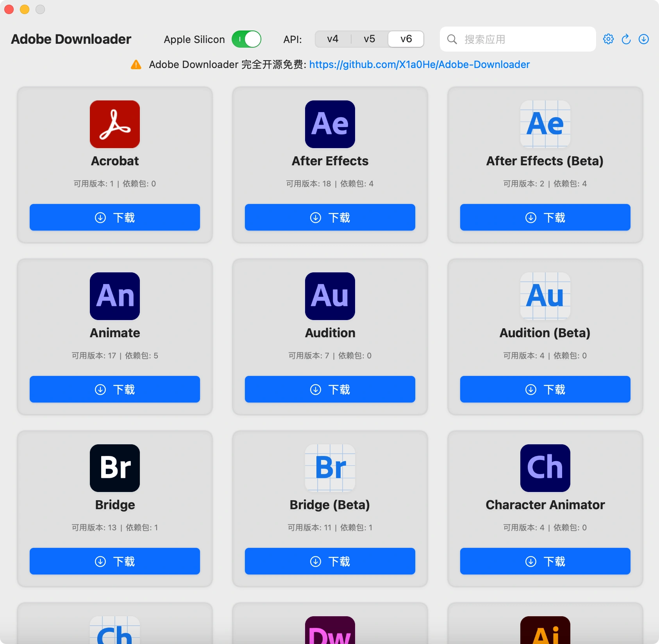This screenshot has width=659, height=644.
Task: Click the Audition (Beta) icon
Action: (545, 296)
